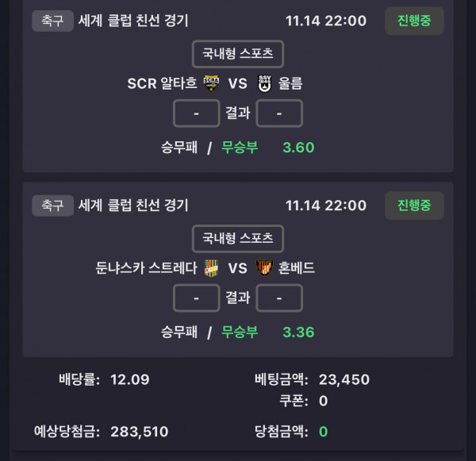Click the result score box under 혼베드
Image resolution: width=476 pixels, height=461 pixels.
click(279, 298)
